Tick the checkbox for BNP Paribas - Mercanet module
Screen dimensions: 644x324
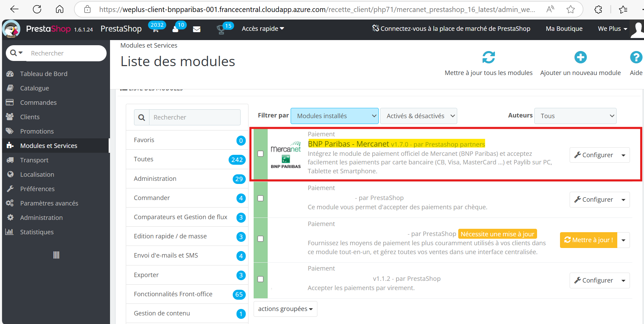[260, 154]
